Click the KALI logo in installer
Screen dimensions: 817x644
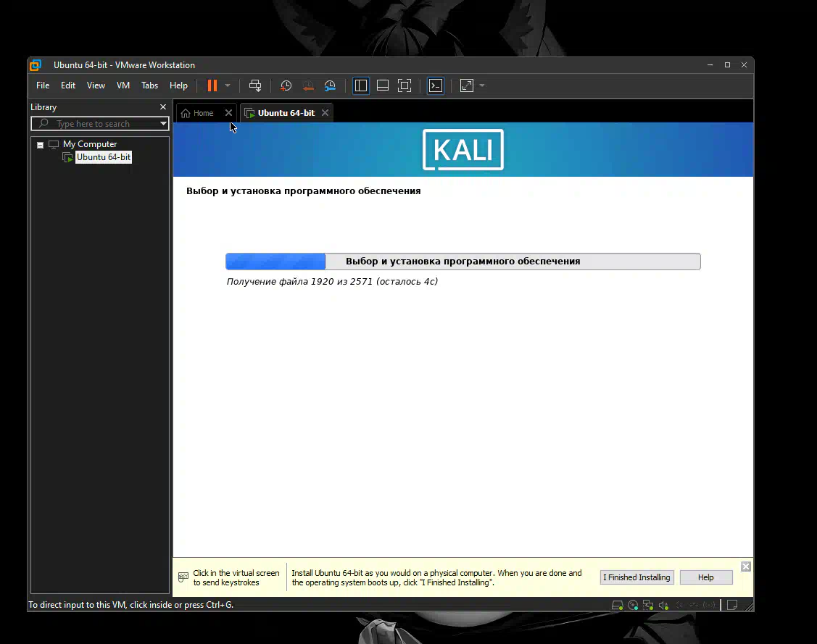pos(463,150)
